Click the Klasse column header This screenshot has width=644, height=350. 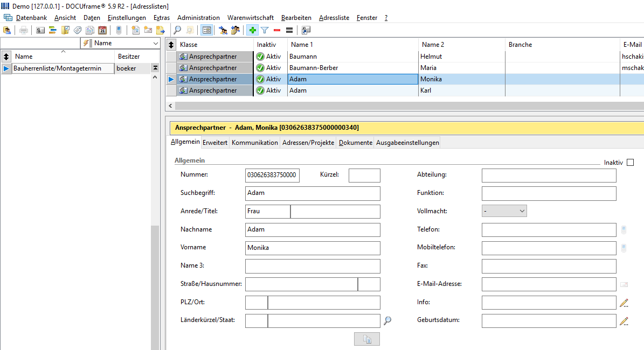(x=215, y=45)
